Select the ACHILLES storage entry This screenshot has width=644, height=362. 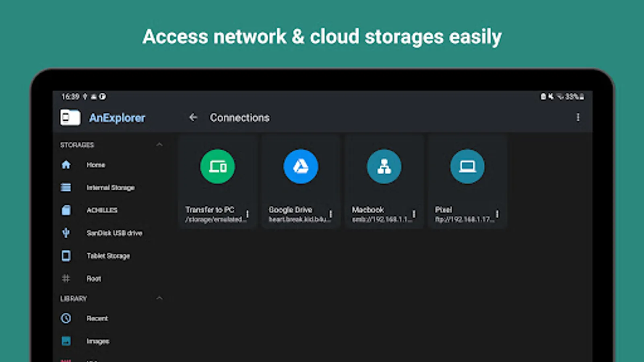pos(102,210)
